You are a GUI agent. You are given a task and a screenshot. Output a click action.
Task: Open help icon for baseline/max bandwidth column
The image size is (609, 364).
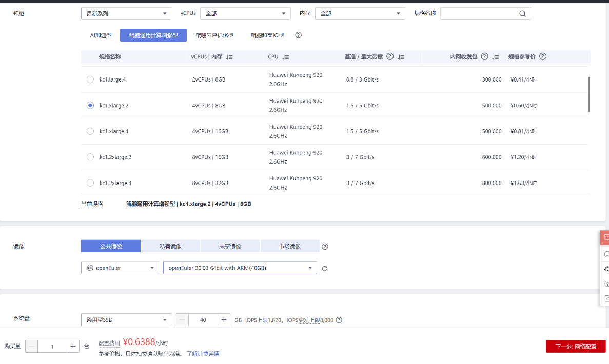[x=390, y=56]
